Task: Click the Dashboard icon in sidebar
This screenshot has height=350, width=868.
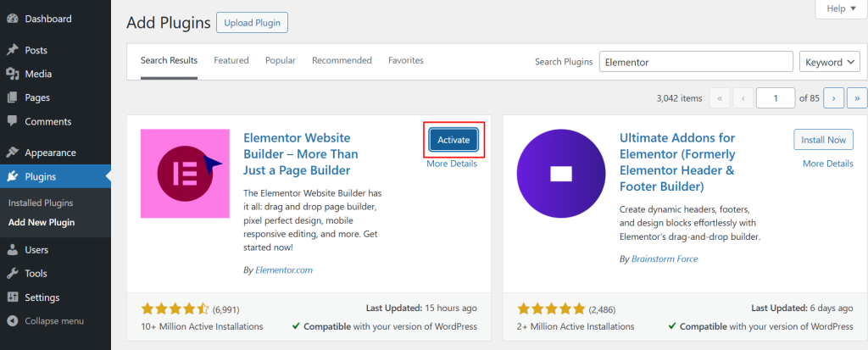Action: click(x=12, y=19)
